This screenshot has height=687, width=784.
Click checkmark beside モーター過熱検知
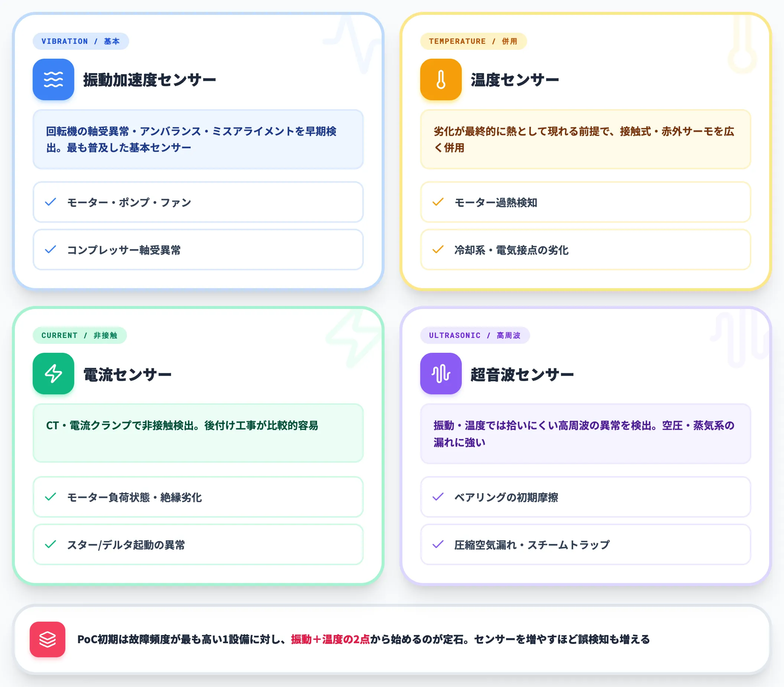pyautogui.click(x=438, y=202)
